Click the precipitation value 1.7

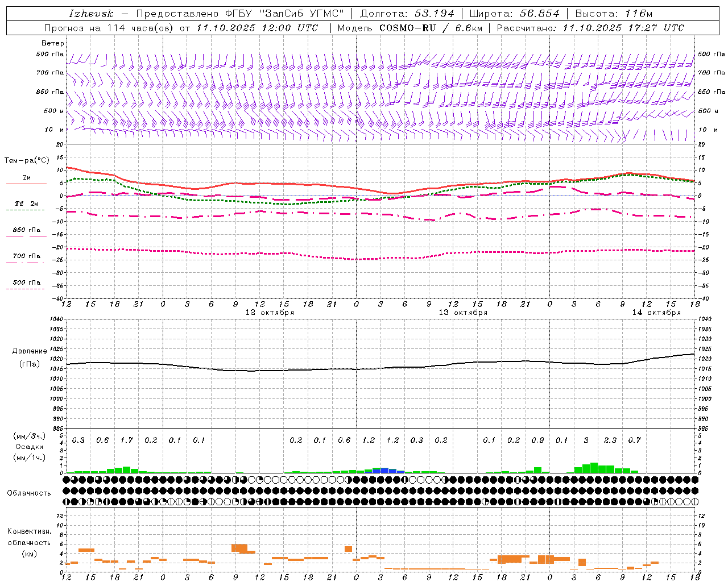click(126, 440)
